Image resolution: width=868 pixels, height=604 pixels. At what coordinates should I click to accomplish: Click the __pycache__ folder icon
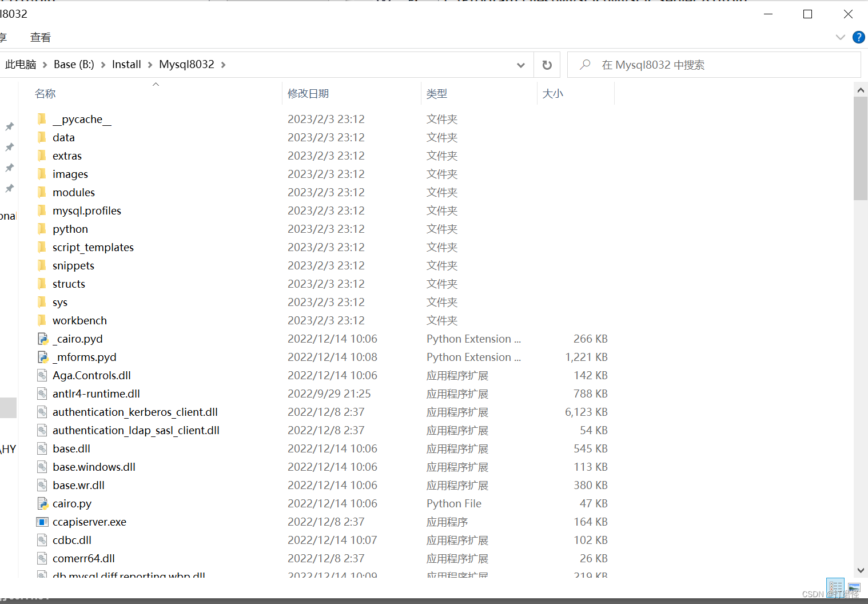coord(42,119)
